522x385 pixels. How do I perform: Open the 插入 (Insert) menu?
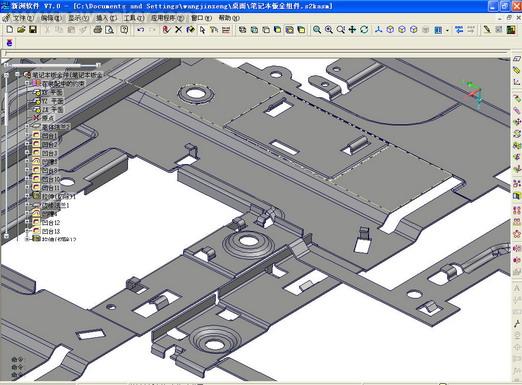tap(106, 18)
